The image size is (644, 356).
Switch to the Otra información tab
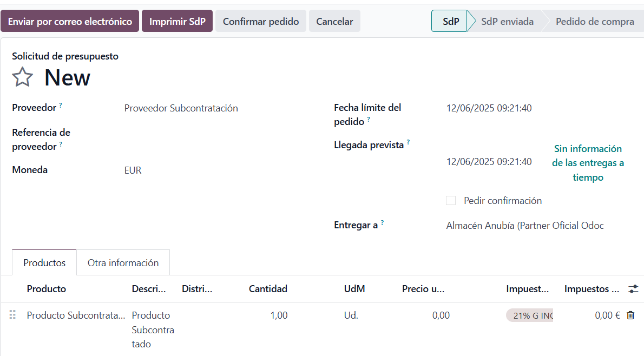point(123,263)
